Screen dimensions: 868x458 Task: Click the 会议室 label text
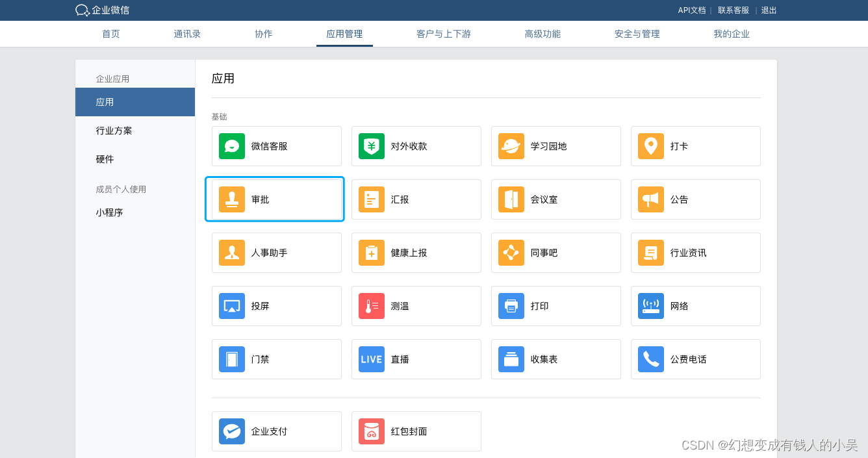click(544, 199)
